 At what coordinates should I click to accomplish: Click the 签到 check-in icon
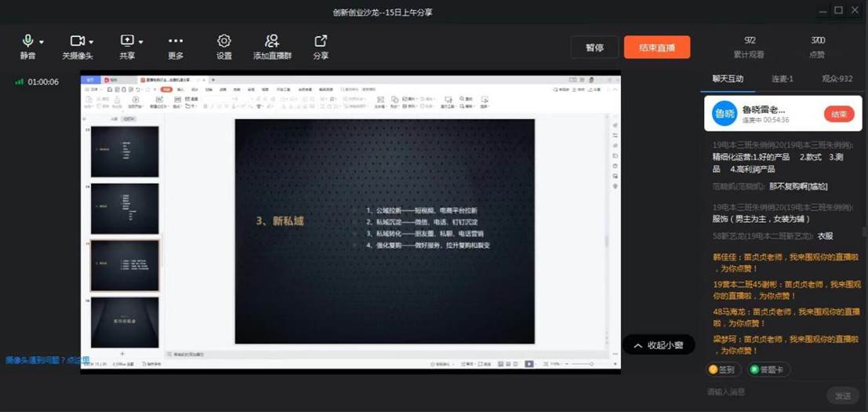(x=722, y=370)
